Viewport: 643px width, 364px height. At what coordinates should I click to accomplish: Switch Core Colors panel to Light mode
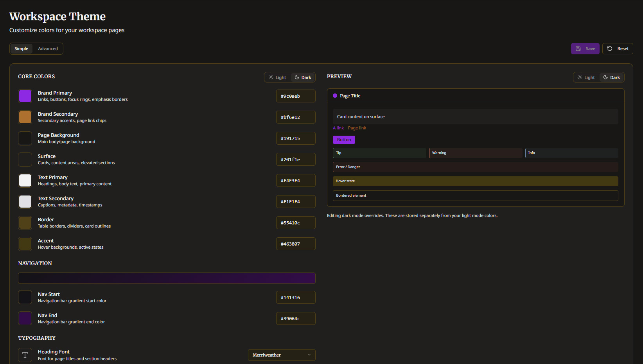click(x=277, y=77)
